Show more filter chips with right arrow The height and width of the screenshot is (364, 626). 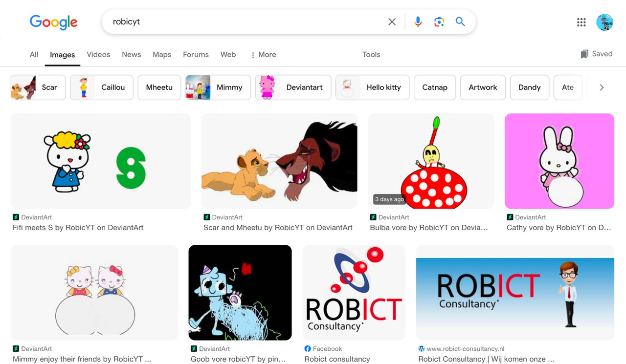coord(602,87)
